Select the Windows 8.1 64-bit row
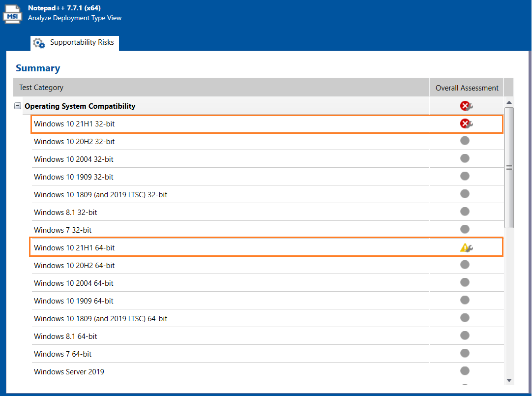The image size is (532, 396). pos(267,336)
